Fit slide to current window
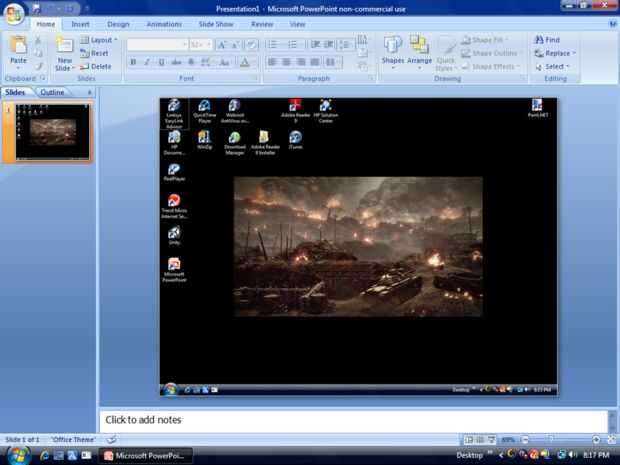The width and height of the screenshot is (620, 465). pyautogui.click(x=612, y=439)
